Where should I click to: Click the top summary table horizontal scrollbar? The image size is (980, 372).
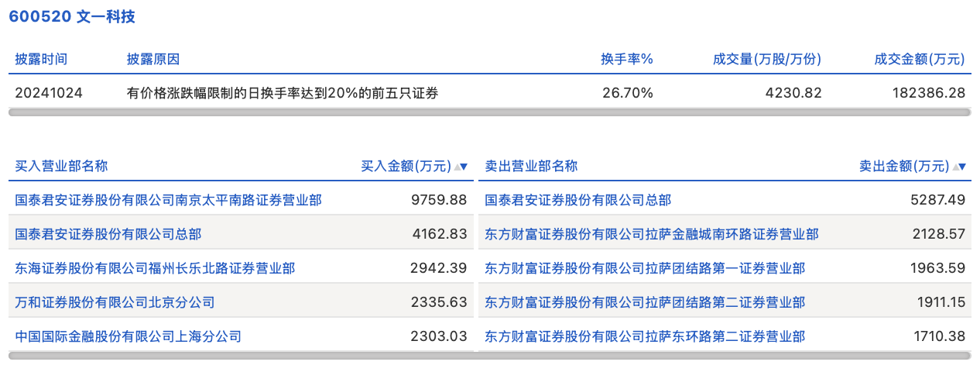click(x=489, y=112)
